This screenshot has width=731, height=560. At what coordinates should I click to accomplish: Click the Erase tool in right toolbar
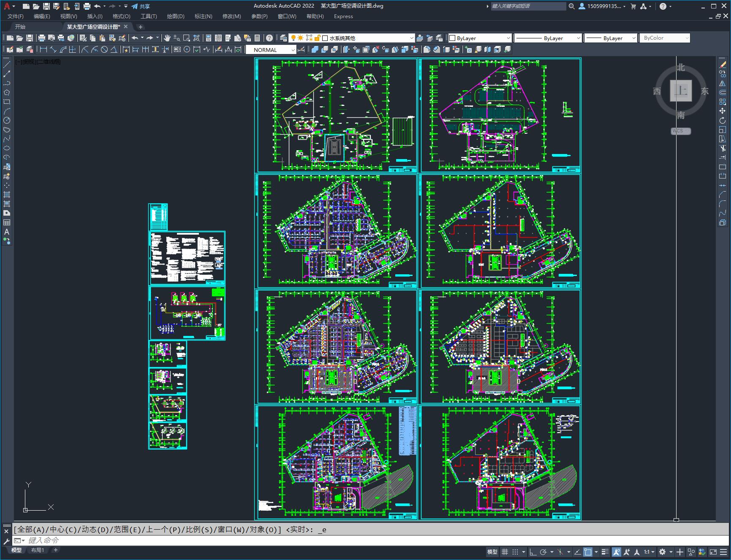[723, 65]
